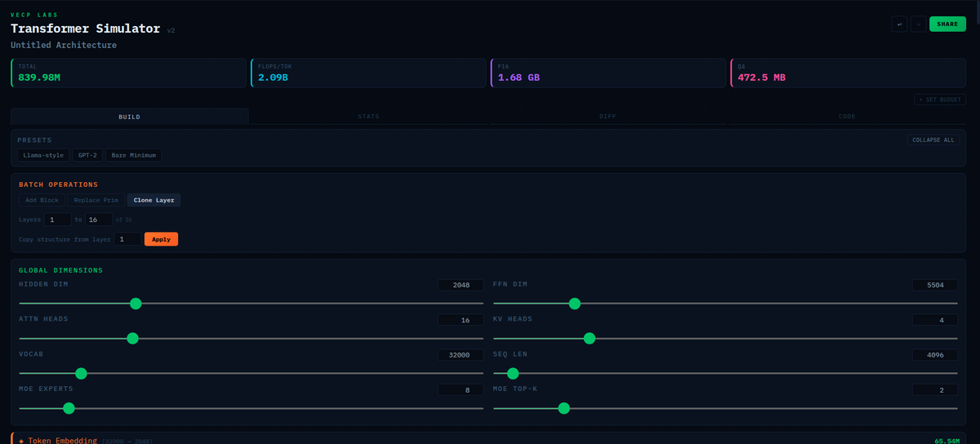
Task: Click the KV Heads value field 4
Action: pos(935,320)
